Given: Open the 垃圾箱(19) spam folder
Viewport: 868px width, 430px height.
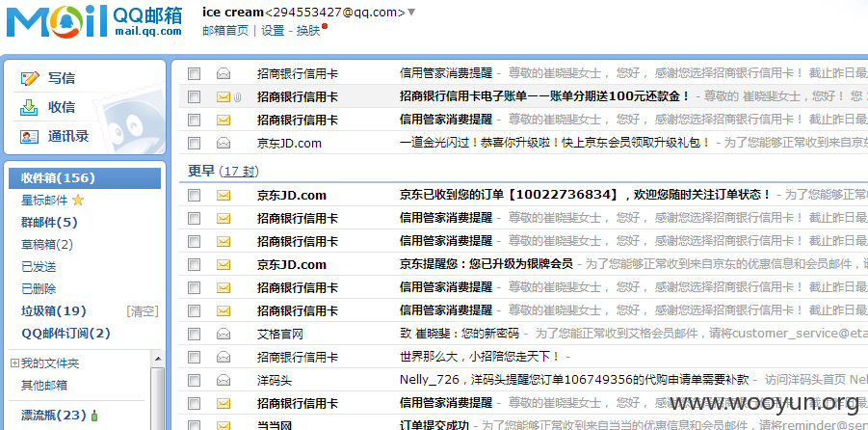Looking at the screenshot, I should (54, 310).
